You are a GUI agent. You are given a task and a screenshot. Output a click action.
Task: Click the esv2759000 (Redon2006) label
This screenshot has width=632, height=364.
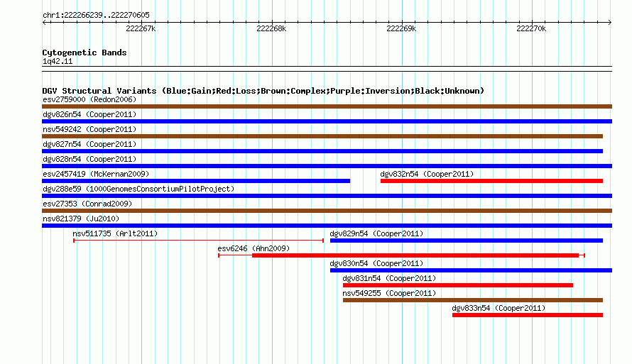click(x=89, y=99)
